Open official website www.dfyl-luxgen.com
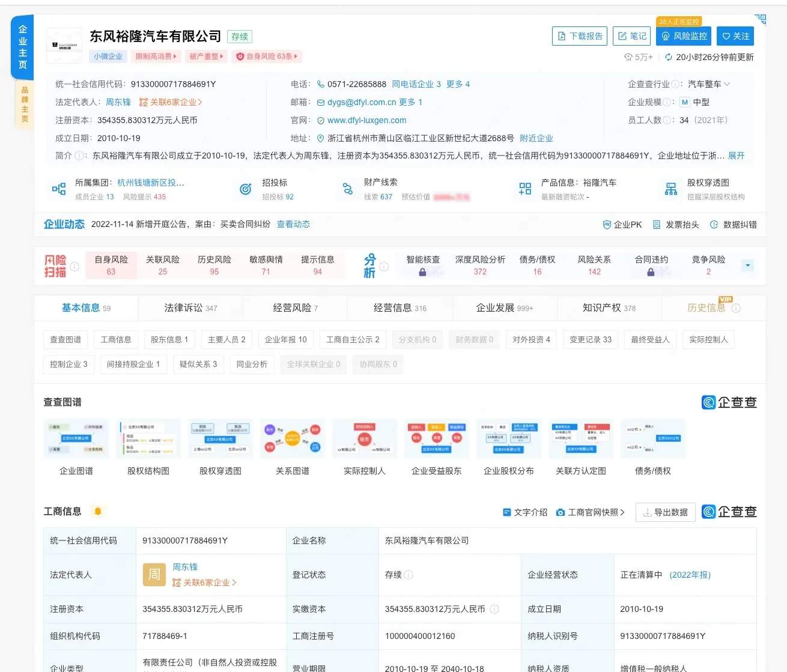Image resolution: width=787 pixels, height=672 pixels. pyautogui.click(x=366, y=120)
